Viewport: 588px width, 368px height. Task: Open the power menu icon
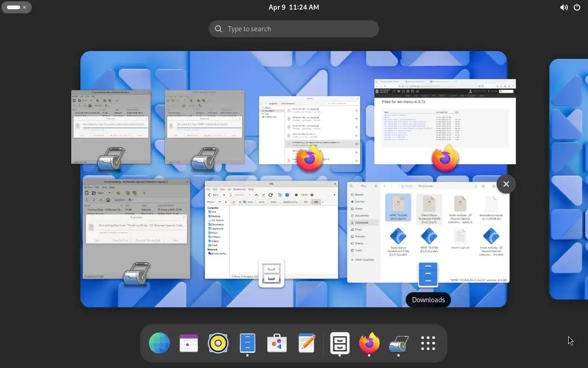[577, 7]
